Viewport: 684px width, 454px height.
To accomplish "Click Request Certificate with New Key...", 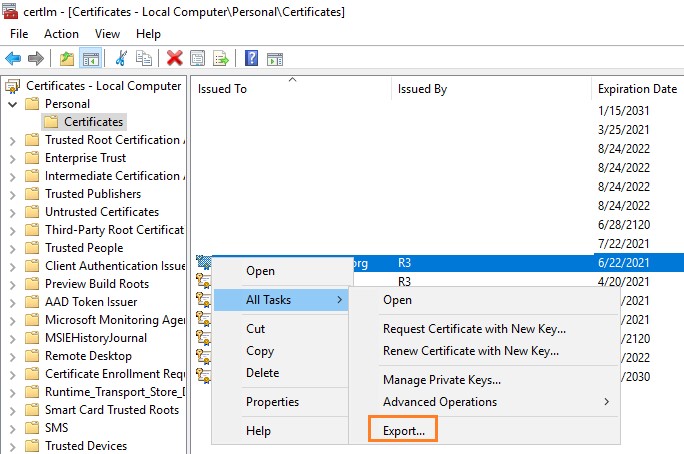I will coord(474,329).
